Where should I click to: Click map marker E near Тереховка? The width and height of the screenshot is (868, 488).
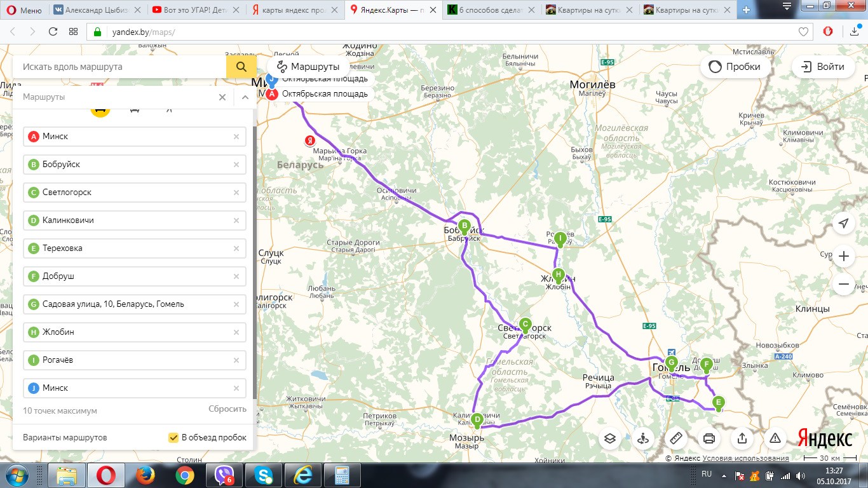[718, 402]
